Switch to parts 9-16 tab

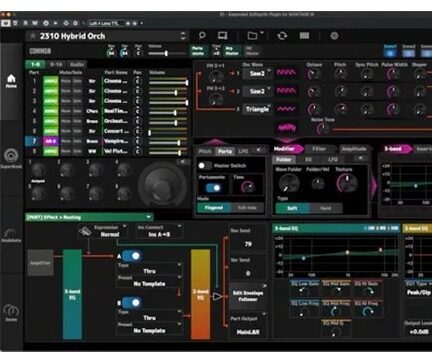(x=56, y=64)
